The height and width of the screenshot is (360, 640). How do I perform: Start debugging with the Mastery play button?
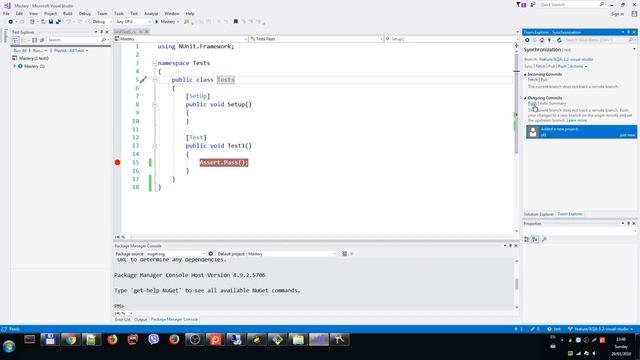point(167,22)
